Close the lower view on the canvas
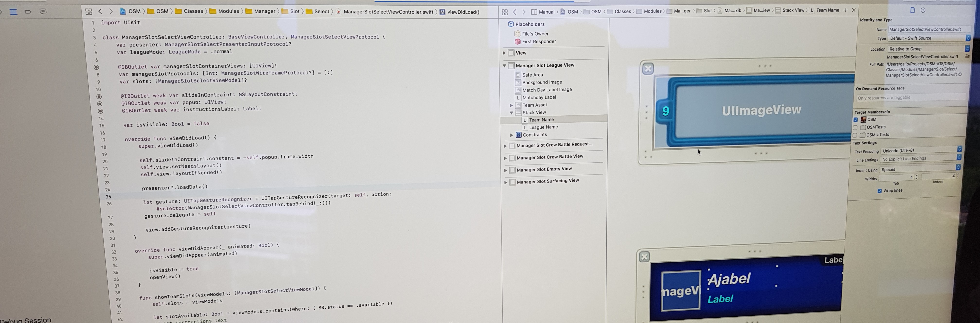 pos(644,257)
